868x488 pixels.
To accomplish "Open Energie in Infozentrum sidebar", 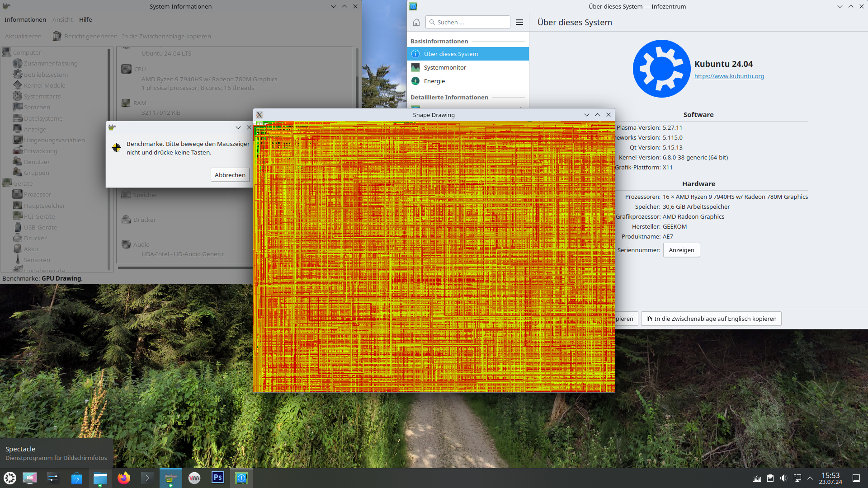I will (468, 81).
